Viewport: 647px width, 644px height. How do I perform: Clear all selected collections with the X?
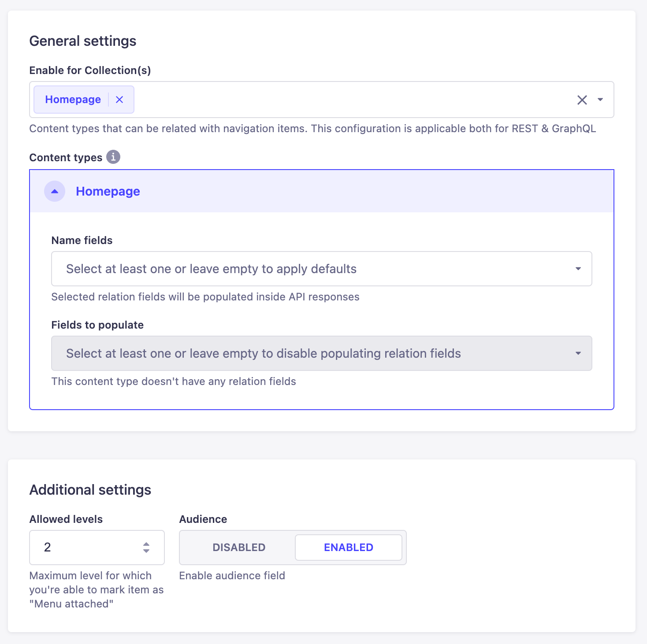coord(582,100)
